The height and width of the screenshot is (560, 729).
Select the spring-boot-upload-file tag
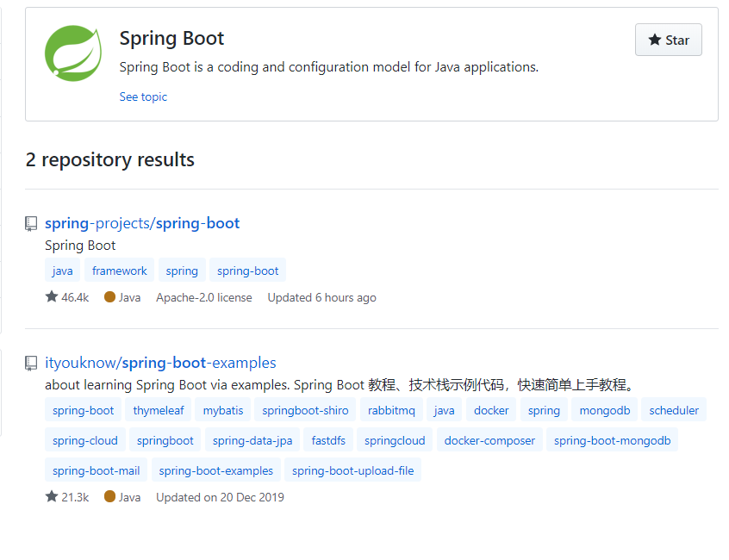[x=353, y=470]
